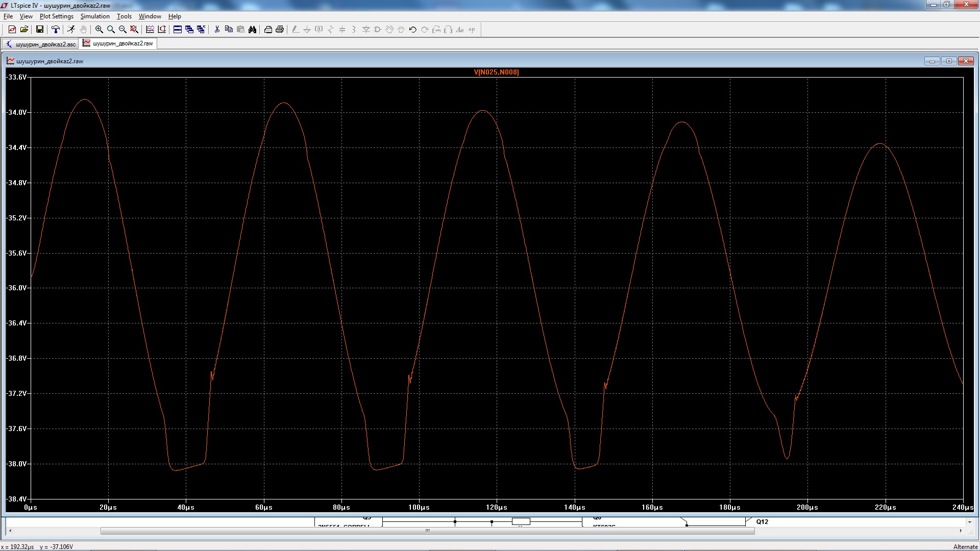Image resolution: width=980 pixels, height=551 pixels.
Task: Click the Place Resistor icon
Action: (331, 30)
